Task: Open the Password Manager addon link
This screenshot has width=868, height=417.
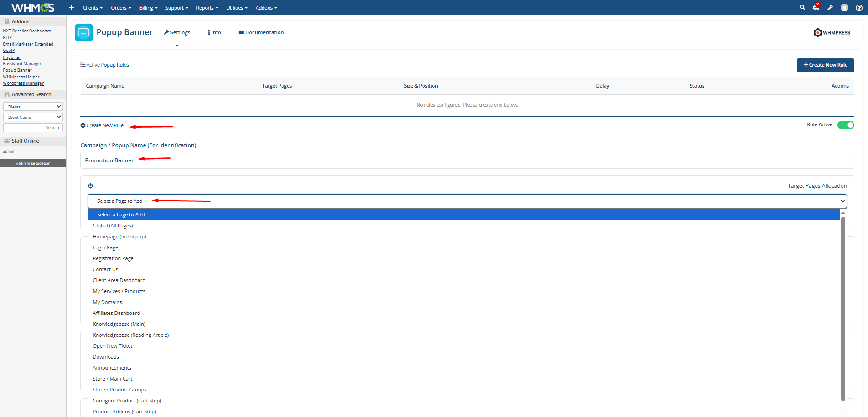Action: click(x=22, y=64)
